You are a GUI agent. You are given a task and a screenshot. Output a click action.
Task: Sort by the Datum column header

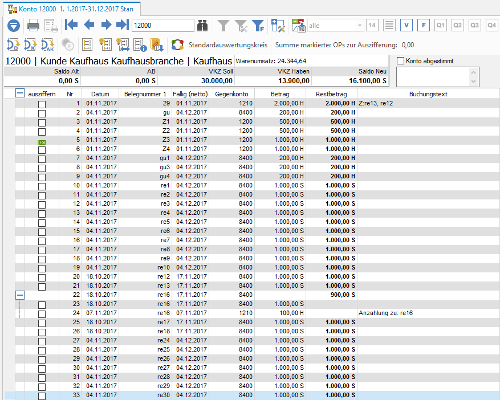pyautogui.click(x=100, y=94)
